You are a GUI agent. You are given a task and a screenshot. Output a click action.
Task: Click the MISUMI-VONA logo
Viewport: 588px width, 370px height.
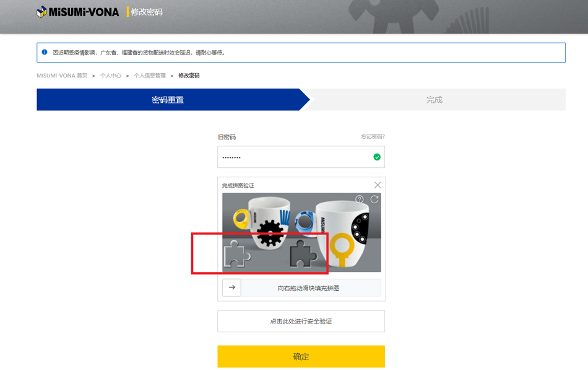(77, 12)
